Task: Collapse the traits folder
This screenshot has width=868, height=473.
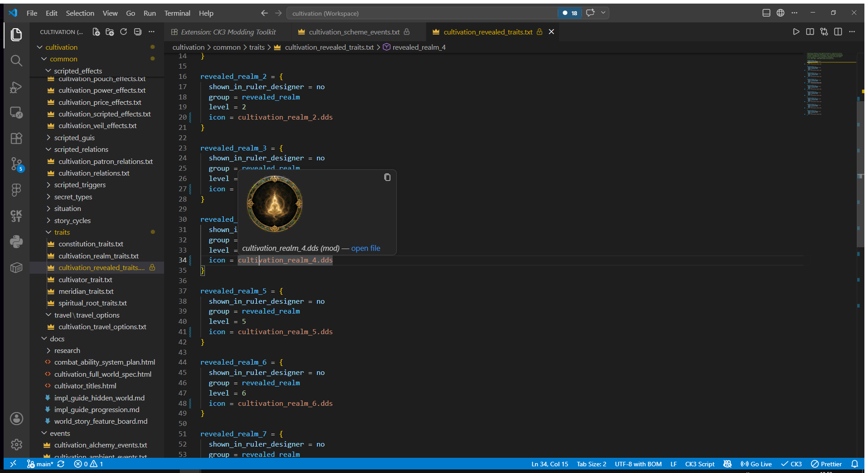Action: [62, 232]
